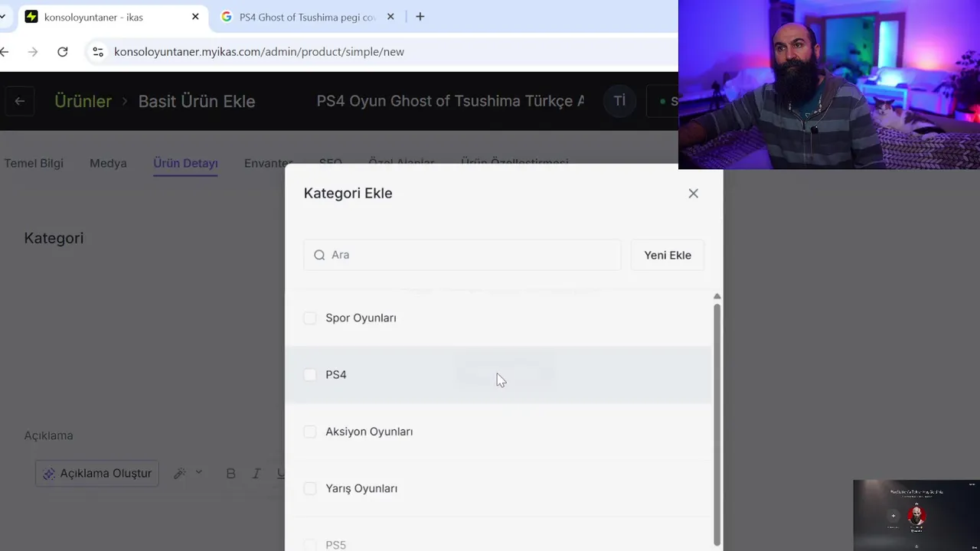Viewport: 980px width, 551px height.
Task: View site information icon in address bar
Action: (x=98, y=51)
